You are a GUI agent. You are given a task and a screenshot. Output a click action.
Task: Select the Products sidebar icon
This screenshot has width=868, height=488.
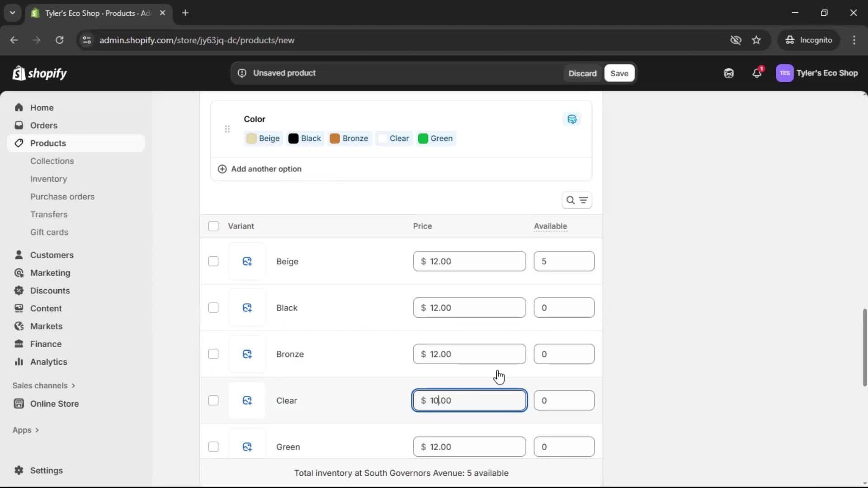coord(18,143)
